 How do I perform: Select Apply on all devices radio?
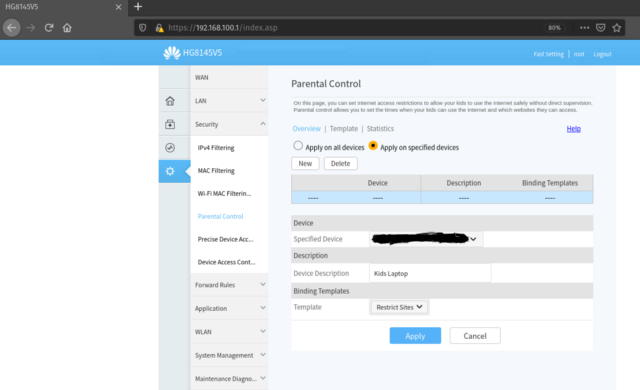298,146
